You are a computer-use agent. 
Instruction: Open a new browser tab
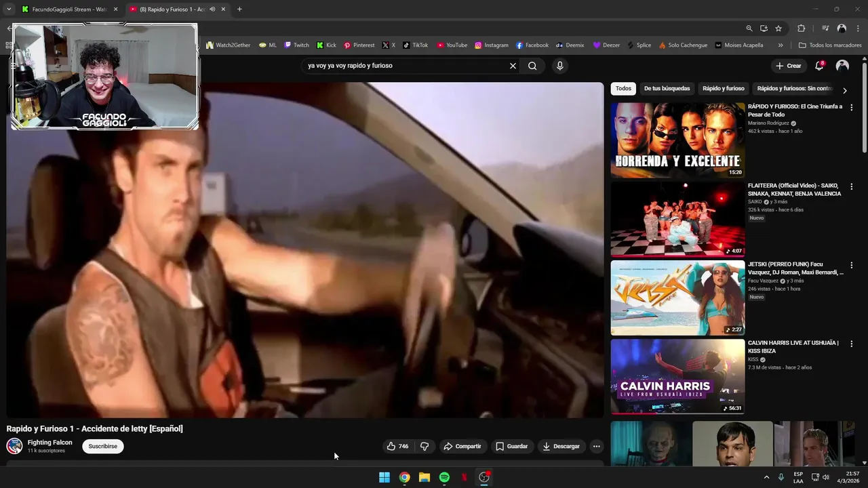(x=239, y=9)
